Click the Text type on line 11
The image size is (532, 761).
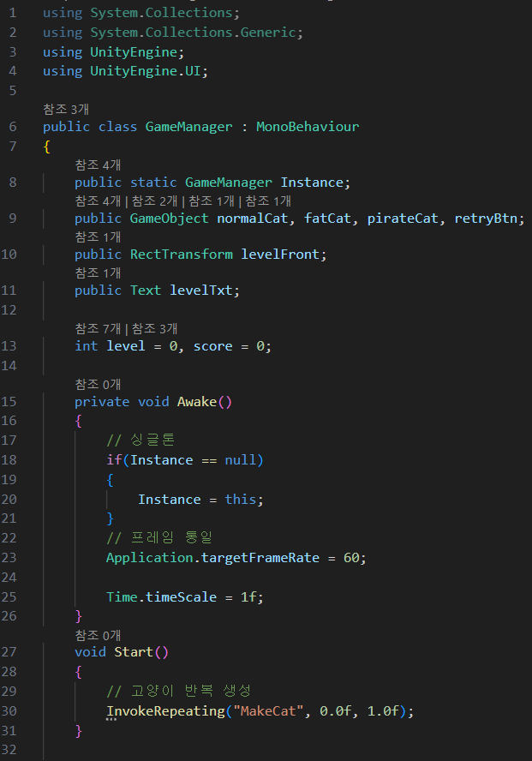pyautogui.click(x=146, y=291)
